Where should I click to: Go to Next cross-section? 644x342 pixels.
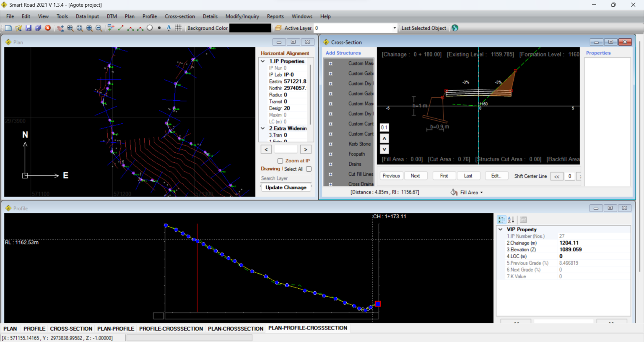click(x=415, y=176)
